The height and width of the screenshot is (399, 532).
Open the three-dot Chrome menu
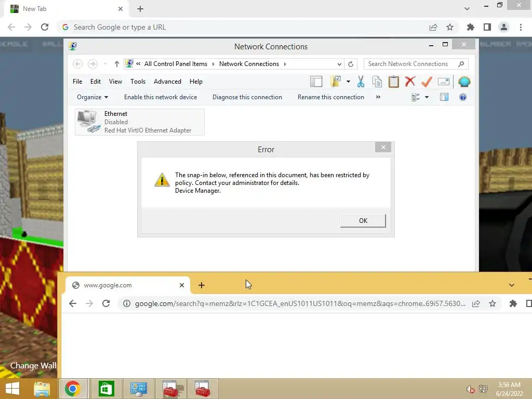tap(521, 27)
